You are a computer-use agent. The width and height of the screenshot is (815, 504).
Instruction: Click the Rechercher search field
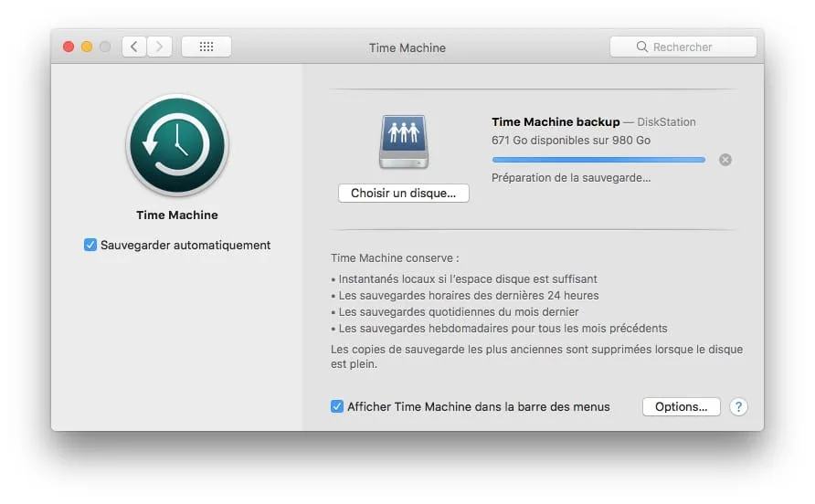683,47
